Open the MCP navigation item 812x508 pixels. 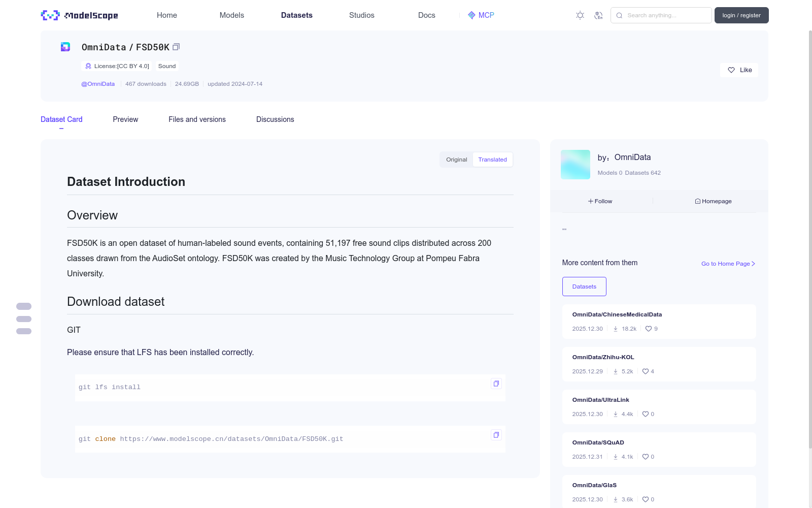(481, 15)
